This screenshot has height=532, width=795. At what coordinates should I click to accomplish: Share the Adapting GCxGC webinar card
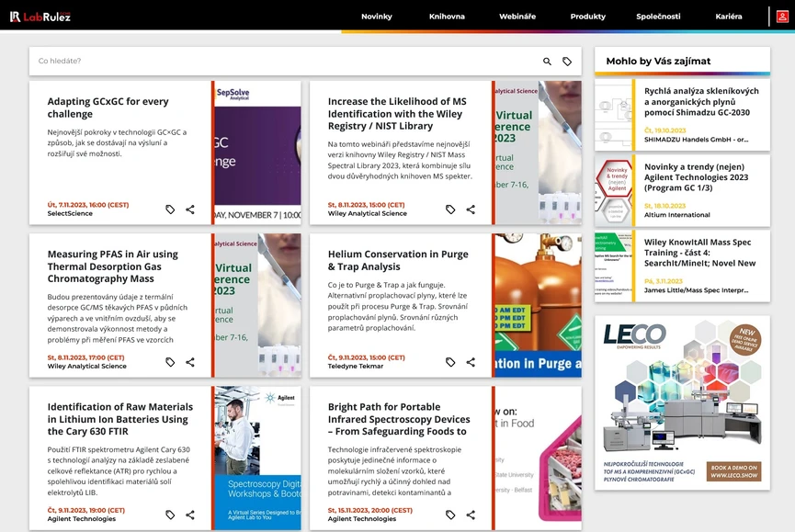(190, 209)
